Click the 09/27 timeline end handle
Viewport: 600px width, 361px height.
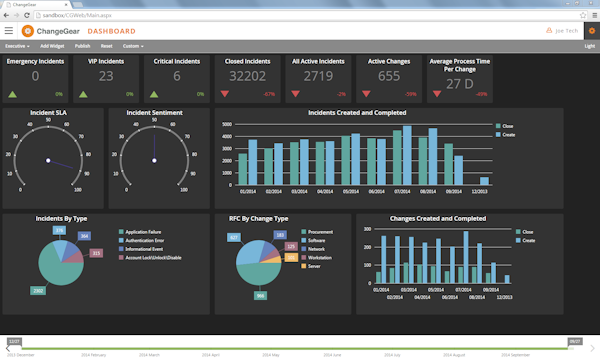pos(575,341)
